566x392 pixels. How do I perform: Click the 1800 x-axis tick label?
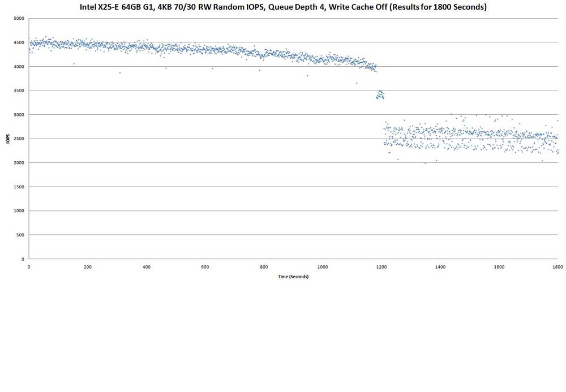(x=558, y=267)
